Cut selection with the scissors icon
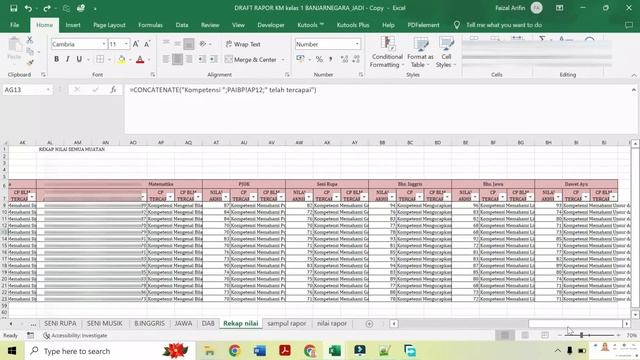This screenshot has height=360, width=640. (x=30, y=40)
